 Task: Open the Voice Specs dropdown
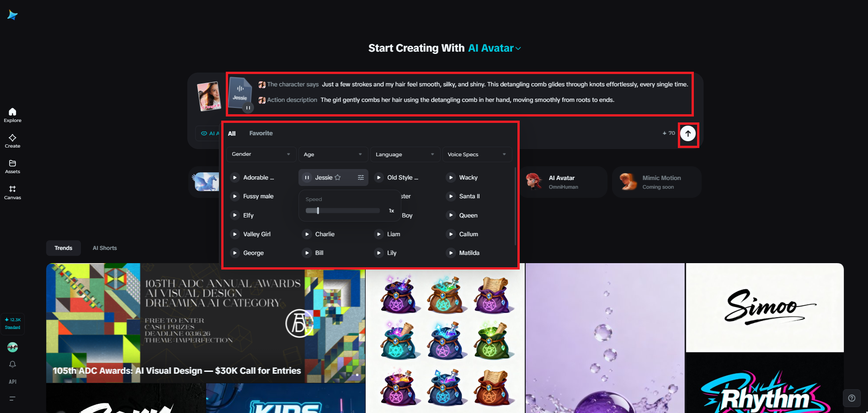[477, 154]
